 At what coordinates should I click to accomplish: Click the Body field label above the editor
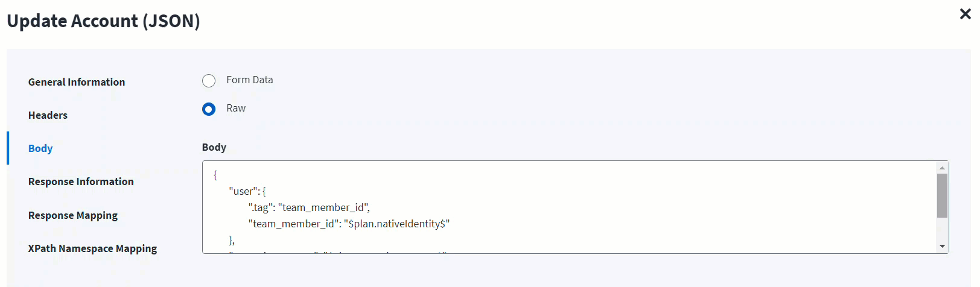(x=214, y=147)
